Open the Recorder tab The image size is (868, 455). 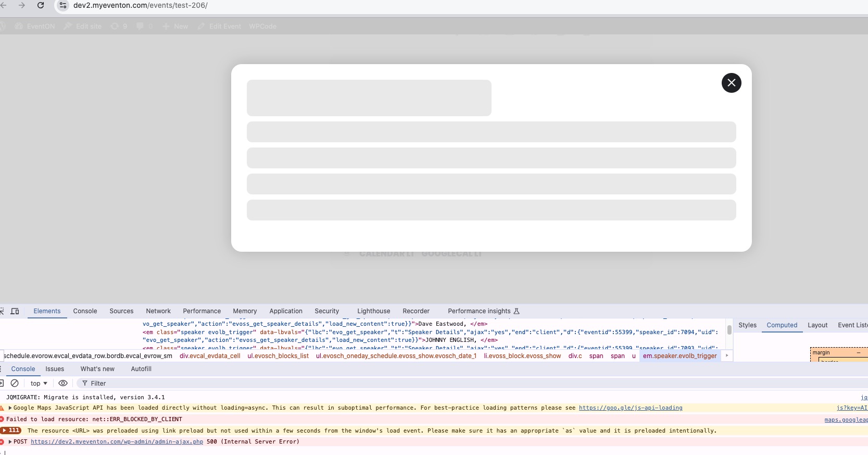coord(416,311)
